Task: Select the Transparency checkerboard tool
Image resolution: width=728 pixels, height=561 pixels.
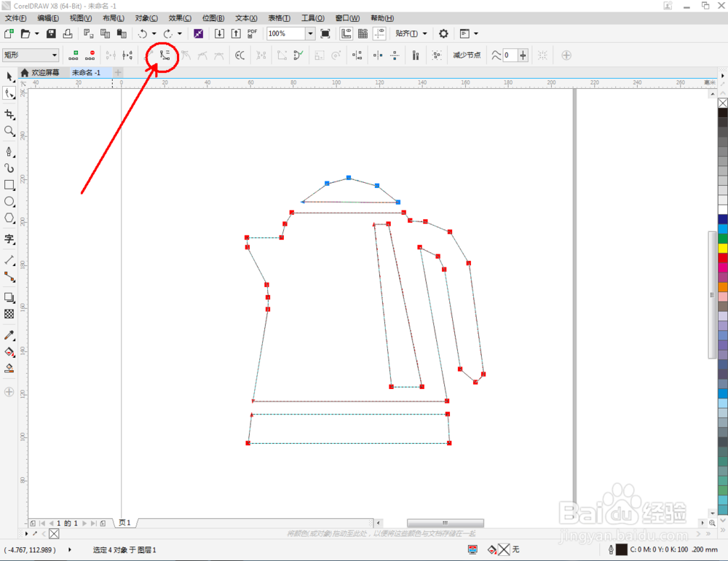Action: pyautogui.click(x=9, y=314)
